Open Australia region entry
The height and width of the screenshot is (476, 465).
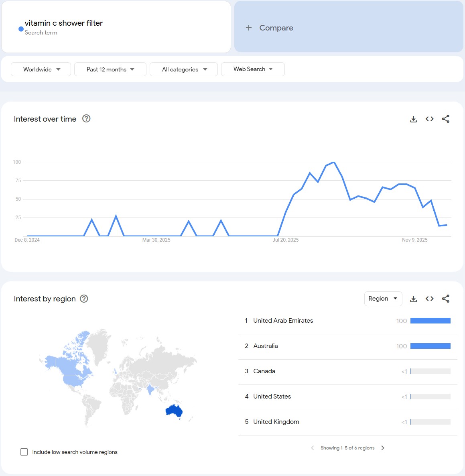pos(266,346)
